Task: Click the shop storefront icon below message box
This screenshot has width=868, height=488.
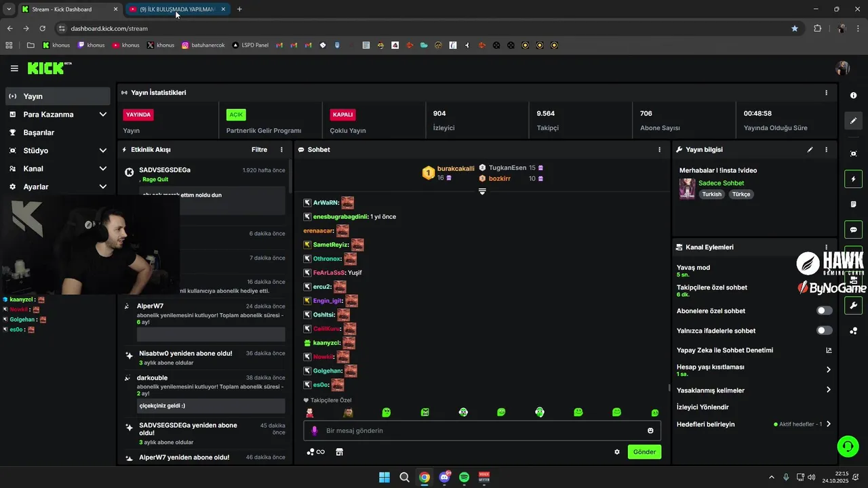Action: pos(340,452)
